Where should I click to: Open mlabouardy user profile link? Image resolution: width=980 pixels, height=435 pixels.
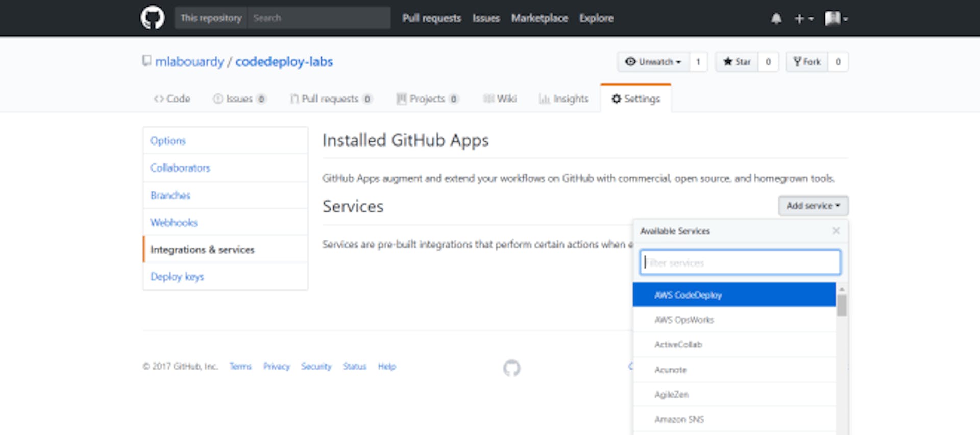(189, 62)
